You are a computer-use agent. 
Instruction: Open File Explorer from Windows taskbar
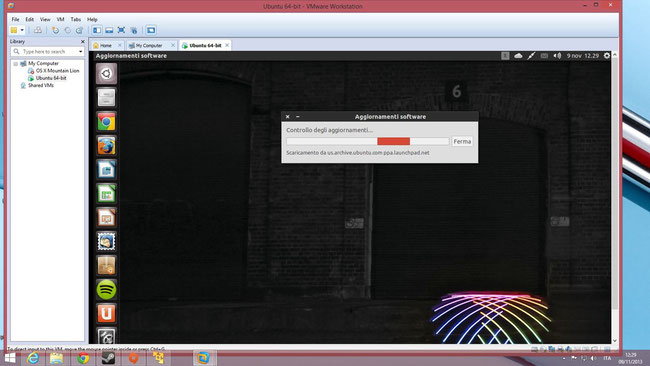56,358
